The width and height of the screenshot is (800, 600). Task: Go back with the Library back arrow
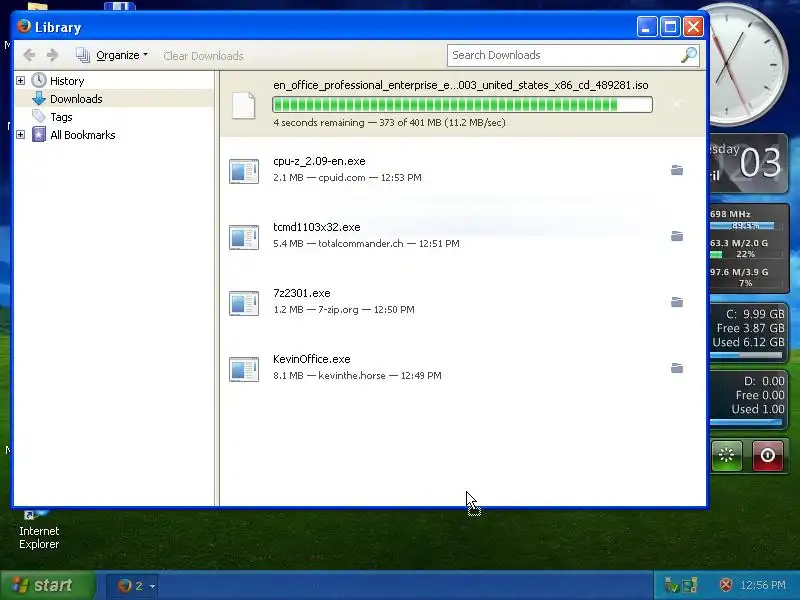[x=29, y=55]
